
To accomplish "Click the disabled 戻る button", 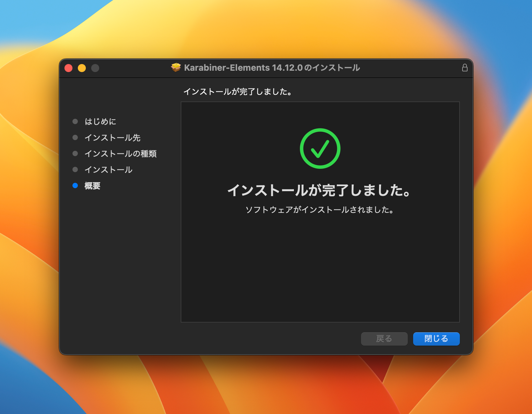I will click(x=384, y=339).
